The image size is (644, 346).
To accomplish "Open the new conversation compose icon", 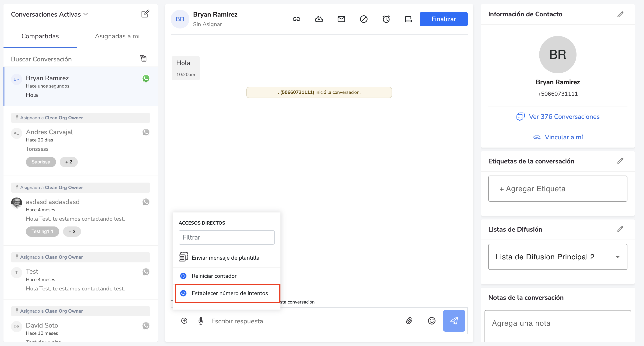I will coord(146,14).
